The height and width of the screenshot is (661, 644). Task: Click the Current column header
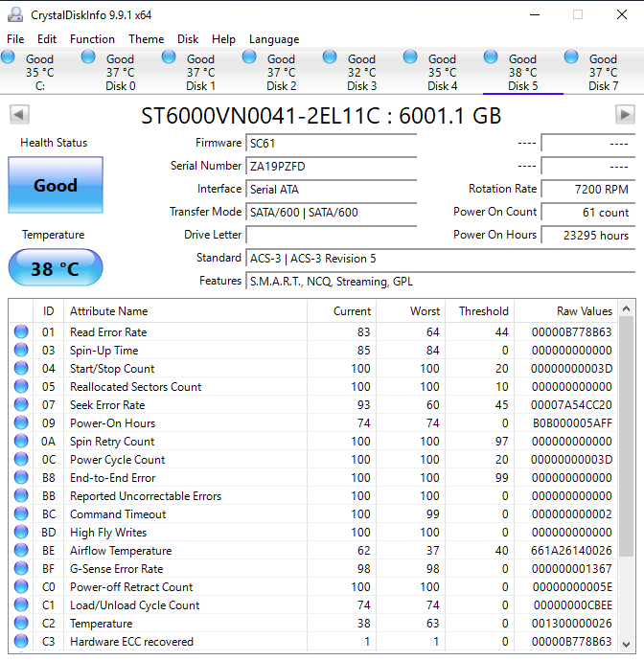pyautogui.click(x=341, y=311)
